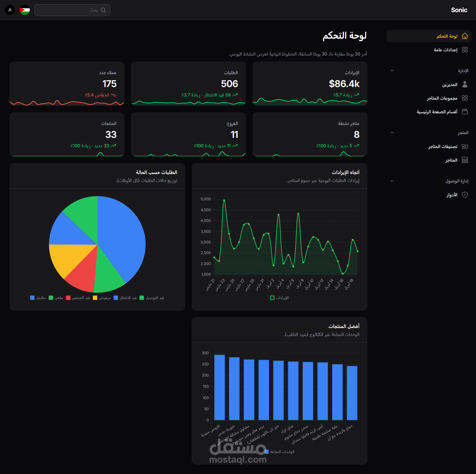Toggle the الإيرادات legend in revenue chart
The image size is (476, 474).
[279, 298]
